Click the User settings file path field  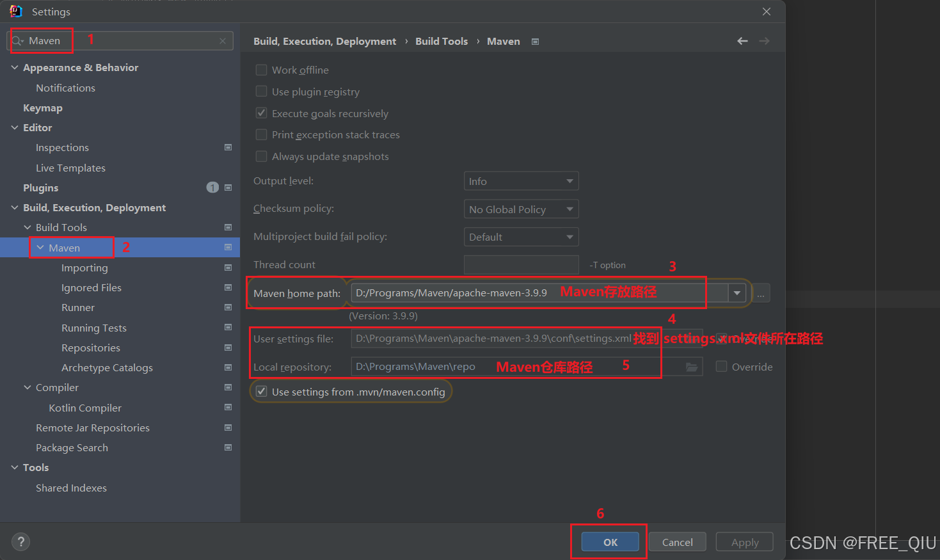(527, 339)
